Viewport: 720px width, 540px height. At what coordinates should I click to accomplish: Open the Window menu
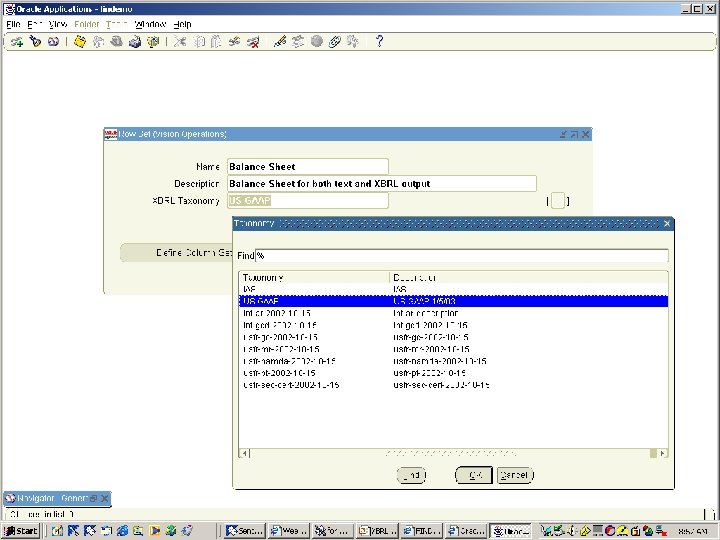point(150,24)
